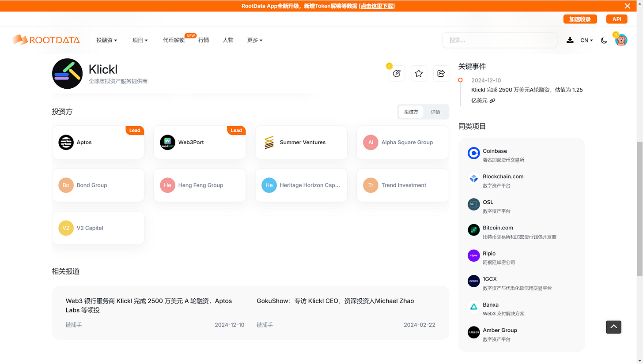Viewport: 643px width, 364px height.
Task: Click the Bond Group avatar
Action: [x=66, y=185]
